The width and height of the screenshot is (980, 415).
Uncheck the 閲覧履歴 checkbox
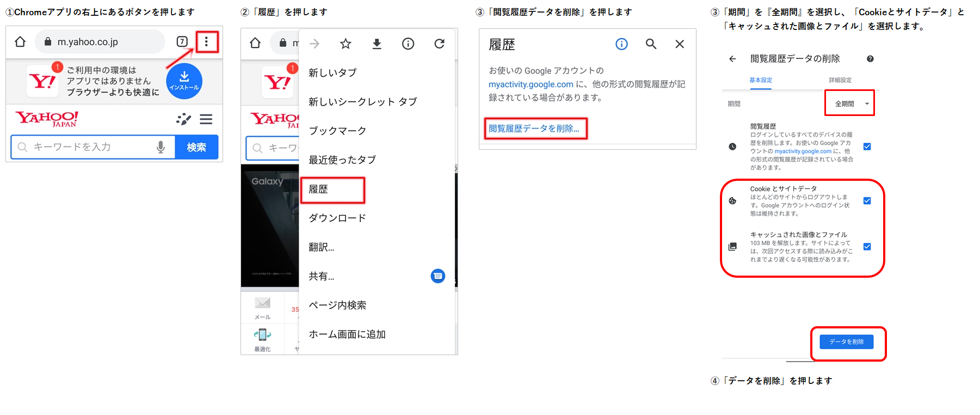(x=867, y=147)
